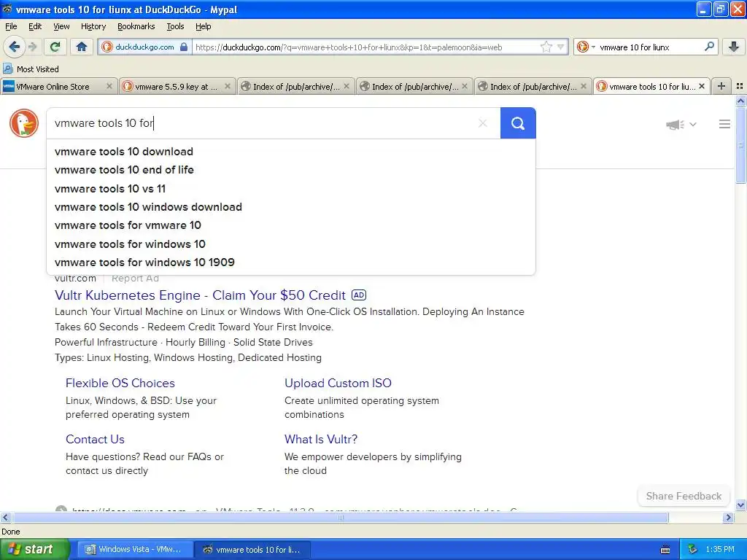Close the VMware Online Store tab

pos(109,86)
